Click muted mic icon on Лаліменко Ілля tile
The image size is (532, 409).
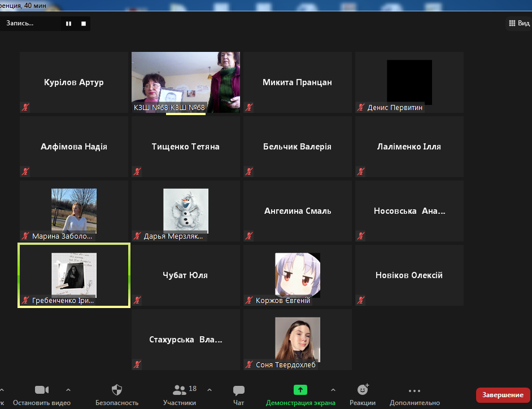[x=361, y=171]
